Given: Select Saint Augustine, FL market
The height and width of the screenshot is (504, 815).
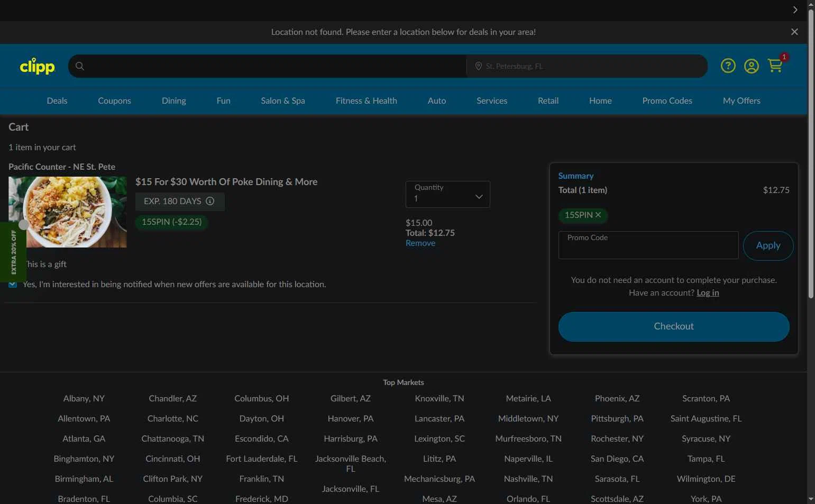Looking at the screenshot, I should [x=706, y=419].
